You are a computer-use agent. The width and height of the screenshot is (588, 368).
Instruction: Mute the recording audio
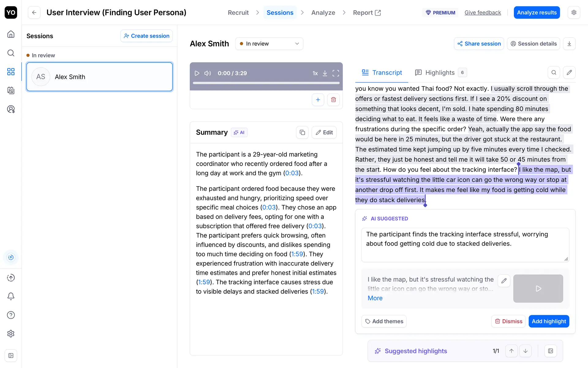point(208,73)
